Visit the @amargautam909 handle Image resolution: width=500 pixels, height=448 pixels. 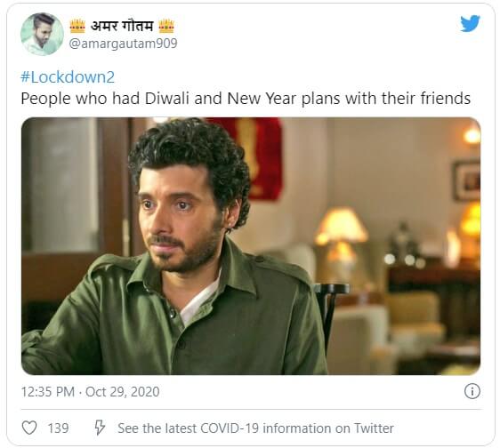[x=123, y=44]
